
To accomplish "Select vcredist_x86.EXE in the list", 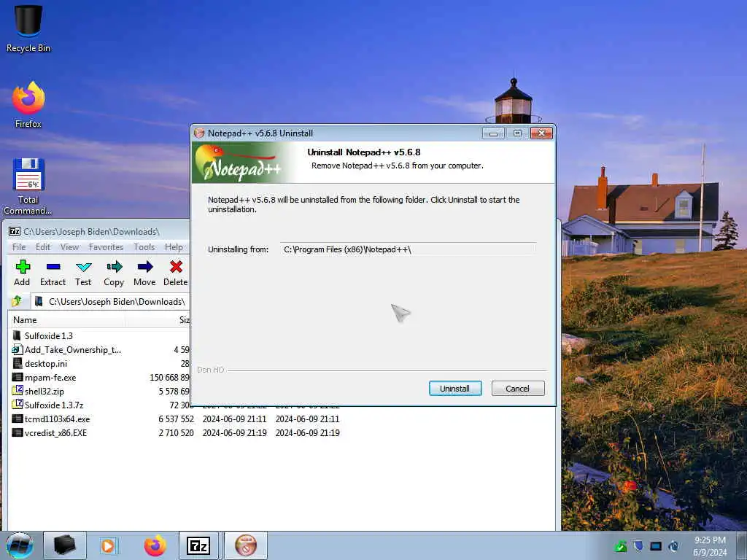I will [x=55, y=433].
